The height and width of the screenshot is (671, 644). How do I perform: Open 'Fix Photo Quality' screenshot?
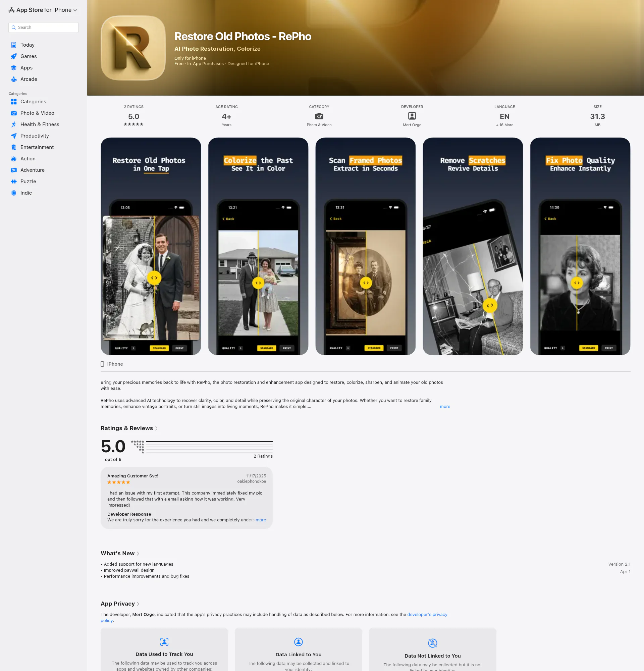click(x=580, y=246)
